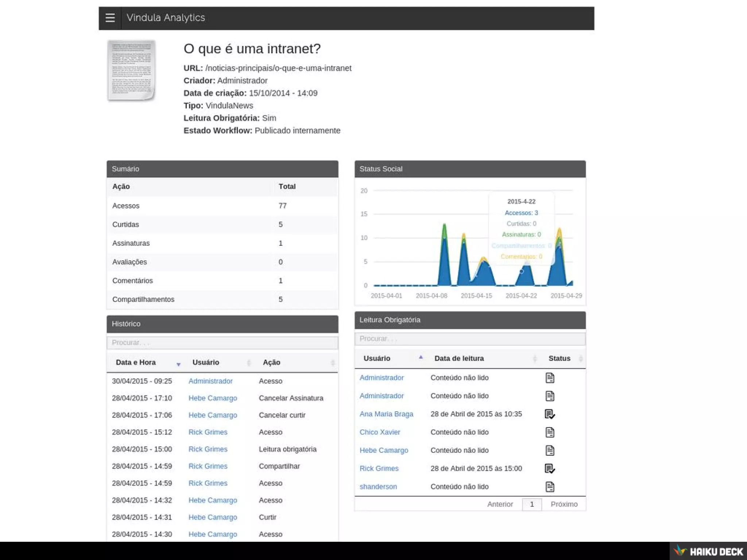Click the Histórico search field
The height and width of the screenshot is (560, 747).
(x=222, y=343)
